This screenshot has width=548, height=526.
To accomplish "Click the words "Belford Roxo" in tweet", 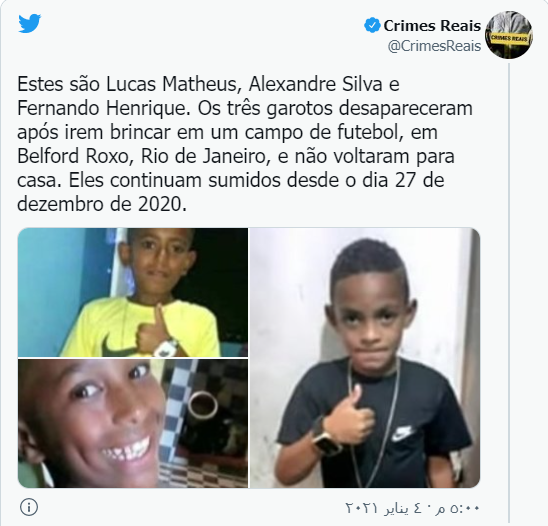I will [x=73, y=156].
